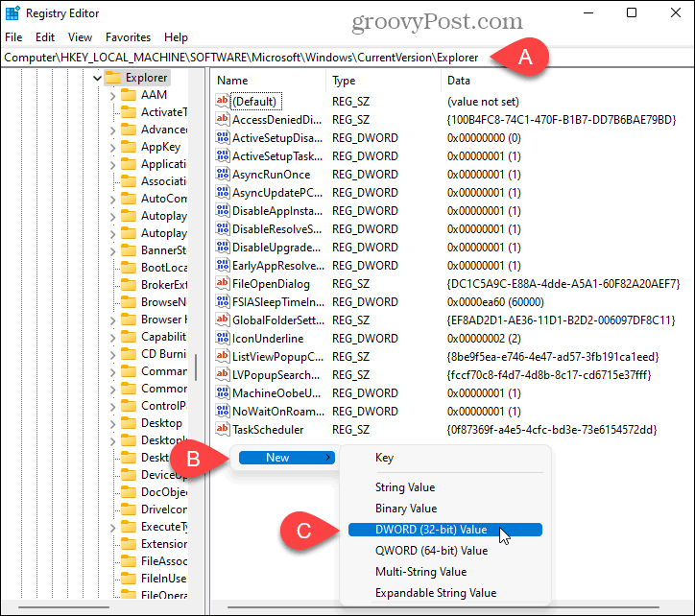Click the 0x0000ea60 (60000) data cell
The height and width of the screenshot is (616, 695).
point(495,302)
